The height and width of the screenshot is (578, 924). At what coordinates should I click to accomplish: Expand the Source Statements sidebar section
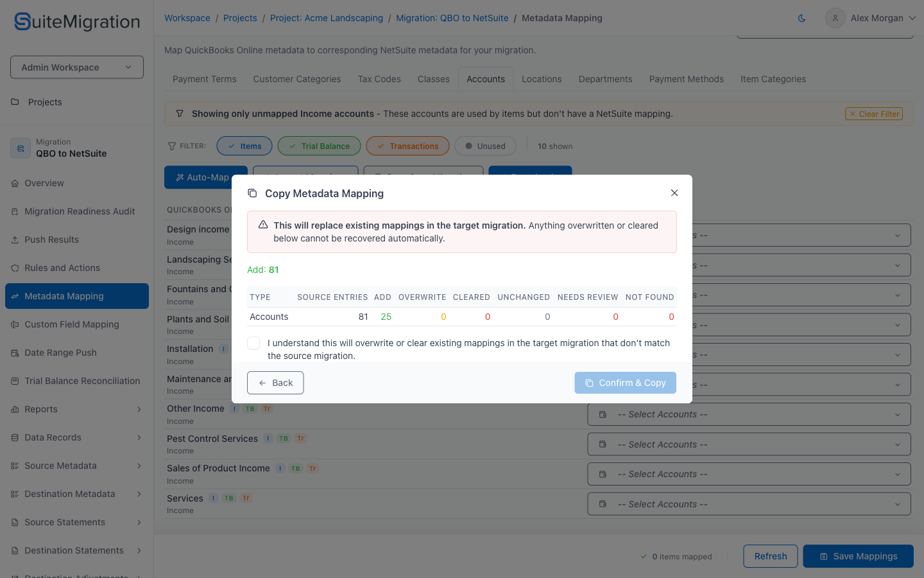click(x=139, y=522)
